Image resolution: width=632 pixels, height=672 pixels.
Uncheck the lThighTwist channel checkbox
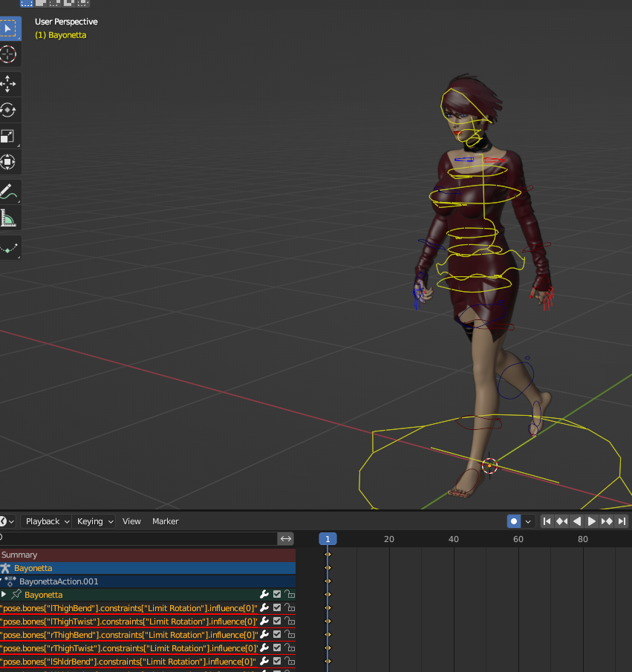tap(277, 621)
